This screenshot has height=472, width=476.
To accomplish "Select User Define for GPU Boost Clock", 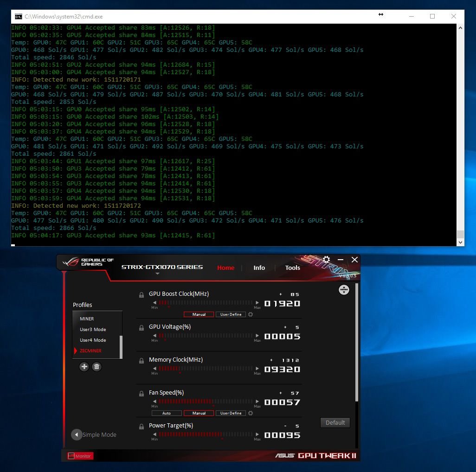I will (231, 314).
